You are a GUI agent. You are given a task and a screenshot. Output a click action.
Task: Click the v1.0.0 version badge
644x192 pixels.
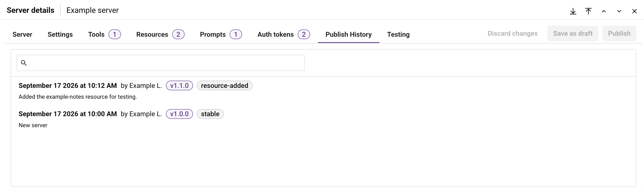[x=179, y=114]
